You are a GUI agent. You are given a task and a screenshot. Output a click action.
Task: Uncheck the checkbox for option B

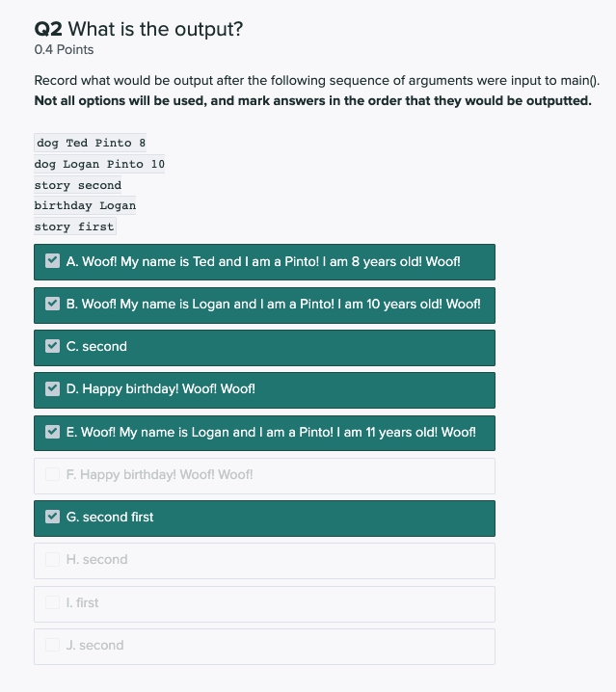pyautogui.click(x=53, y=304)
